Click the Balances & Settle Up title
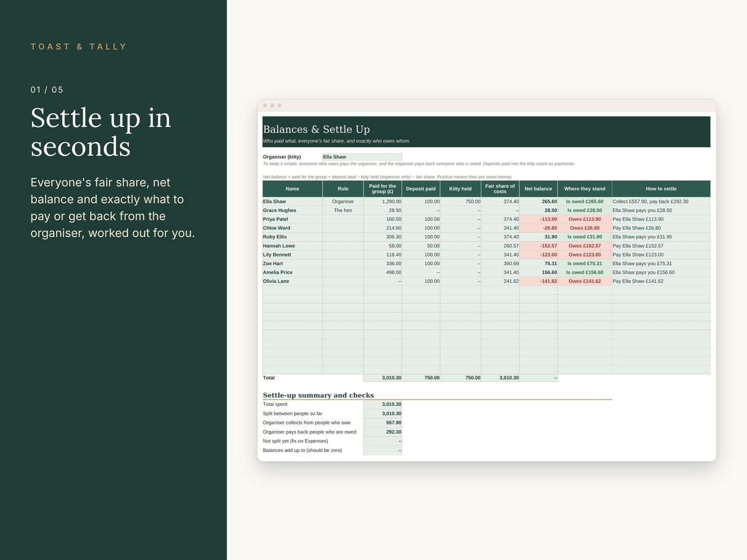Screen dimensions: 747x560 coord(316,129)
